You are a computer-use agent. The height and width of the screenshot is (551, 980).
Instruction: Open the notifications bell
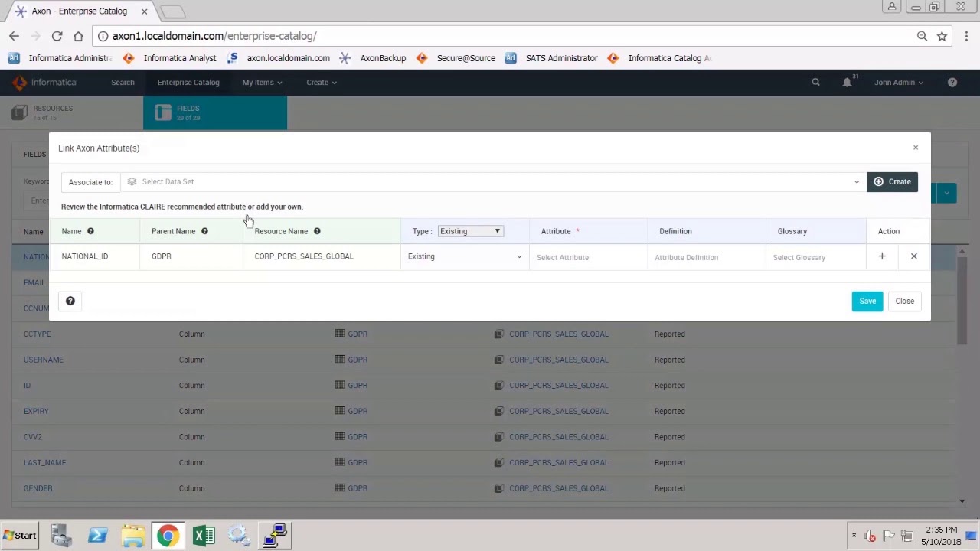(x=847, y=83)
